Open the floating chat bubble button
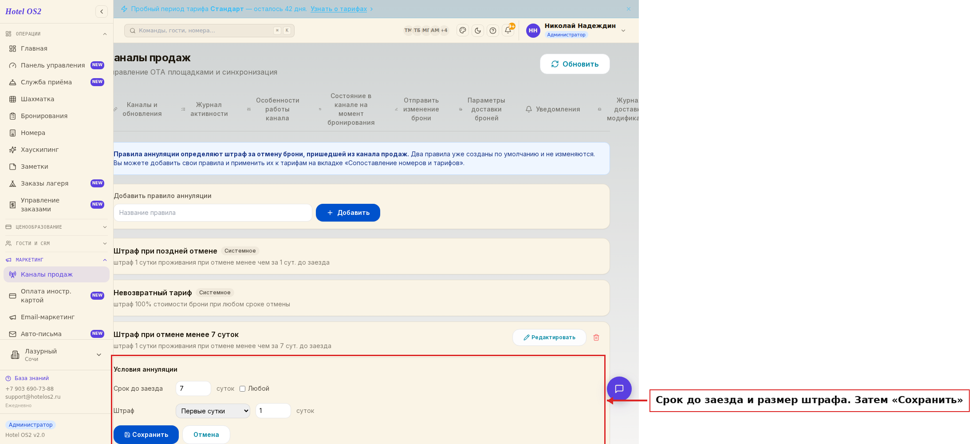 [619, 389]
